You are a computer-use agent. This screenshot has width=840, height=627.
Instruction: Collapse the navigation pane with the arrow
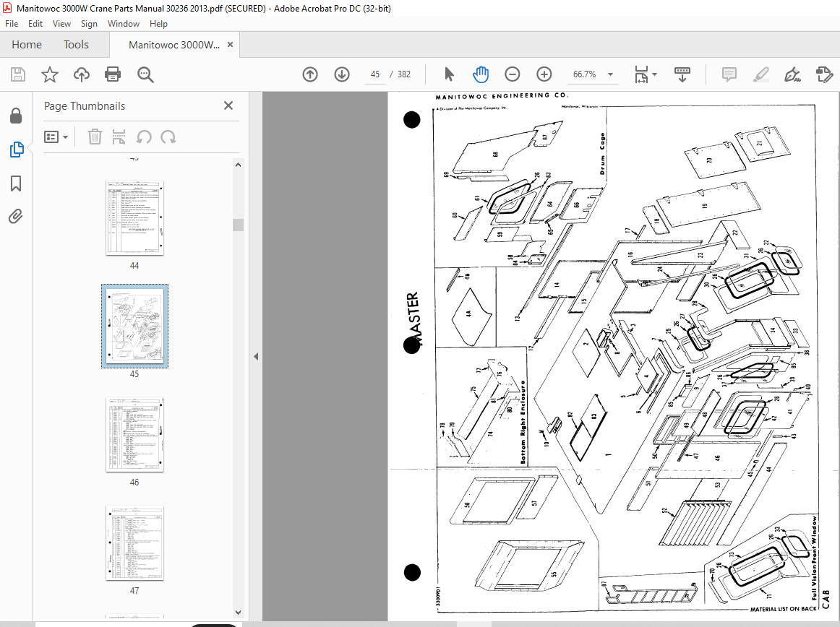click(x=256, y=356)
